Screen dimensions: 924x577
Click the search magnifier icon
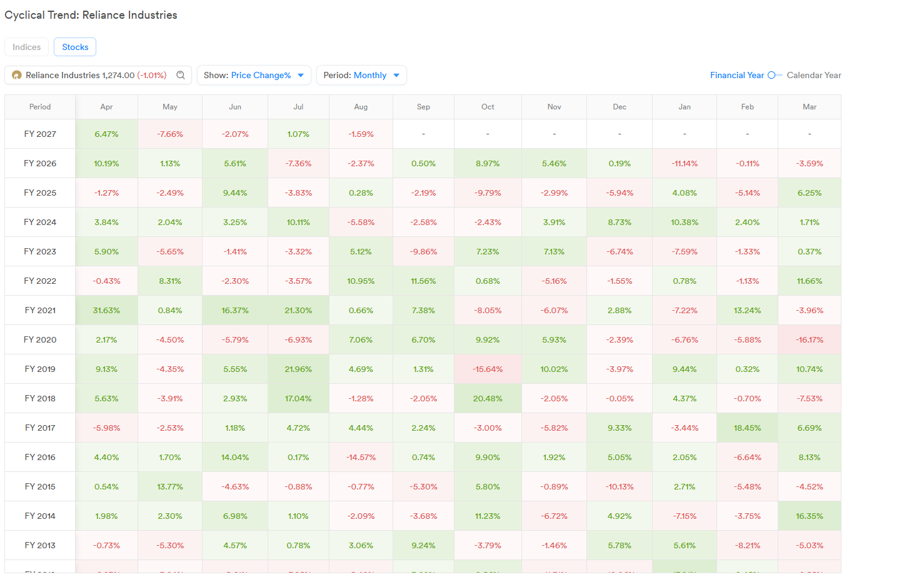tap(181, 75)
